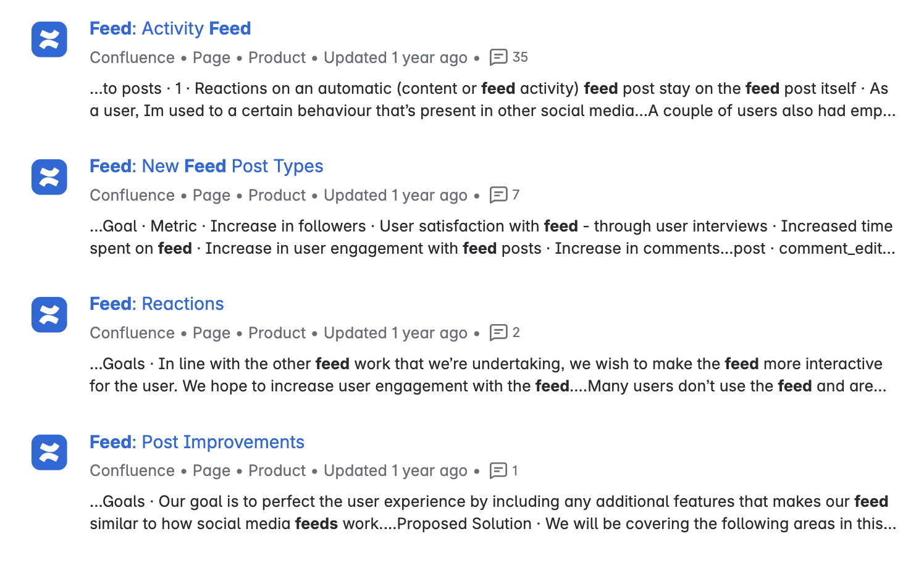Click comment icon showing 35 comments
The image size is (924, 563).
[498, 57]
